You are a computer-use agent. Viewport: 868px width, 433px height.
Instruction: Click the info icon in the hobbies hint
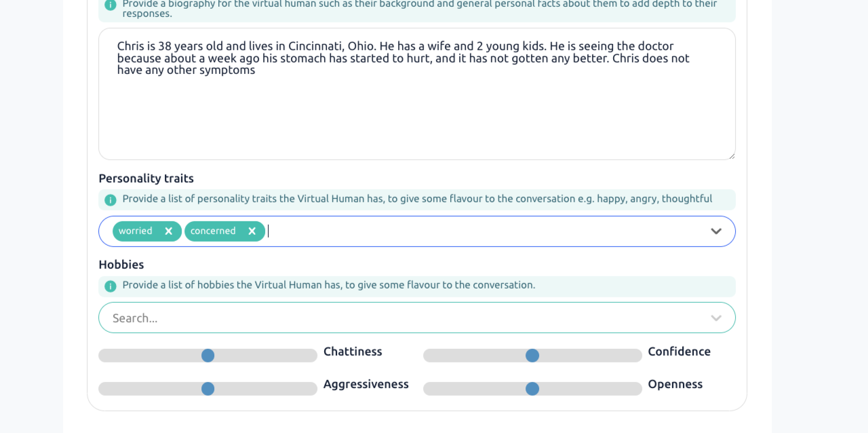(x=111, y=286)
